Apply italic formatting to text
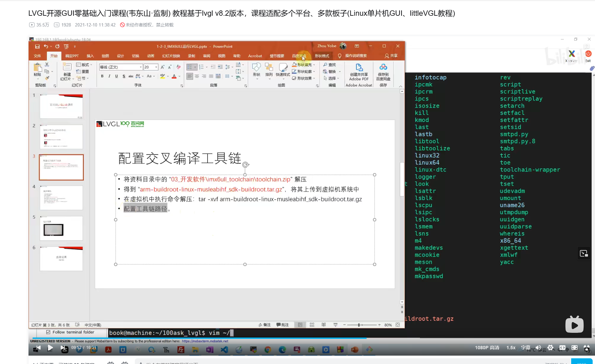 coord(109,76)
